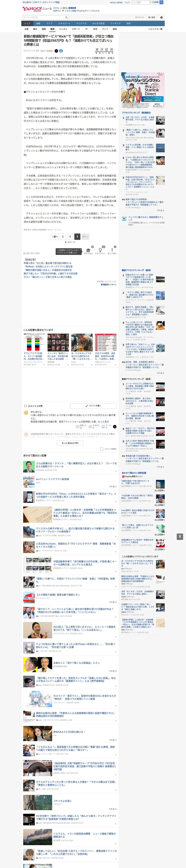Open the article's 17 comments count icon
Screen dimensions: 186x868
click(43, 51)
